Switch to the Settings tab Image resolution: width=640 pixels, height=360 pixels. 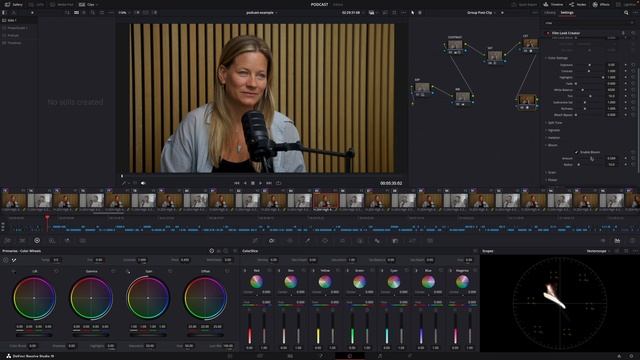tap(567, 13)
